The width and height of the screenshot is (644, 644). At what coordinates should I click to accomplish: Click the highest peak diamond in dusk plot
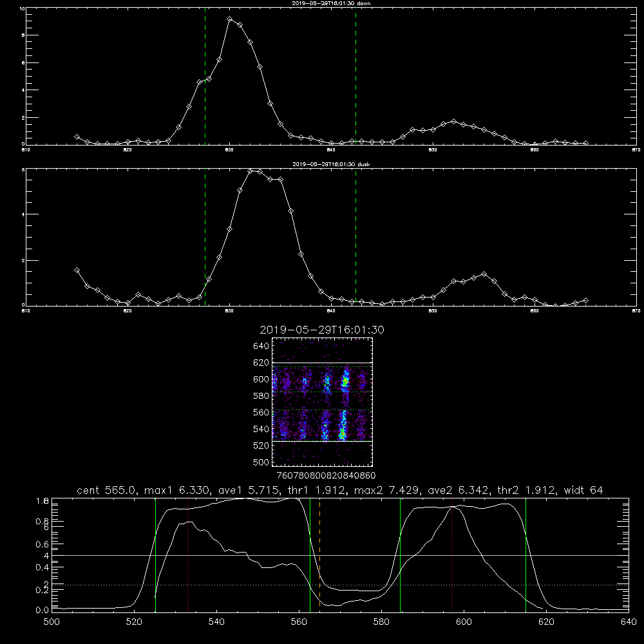(x=250, y=171)
